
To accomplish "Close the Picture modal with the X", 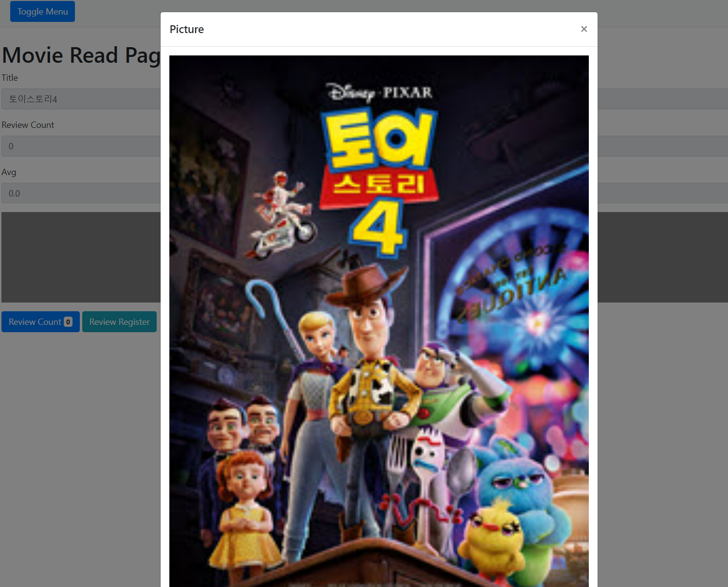I will pos(584,29).
